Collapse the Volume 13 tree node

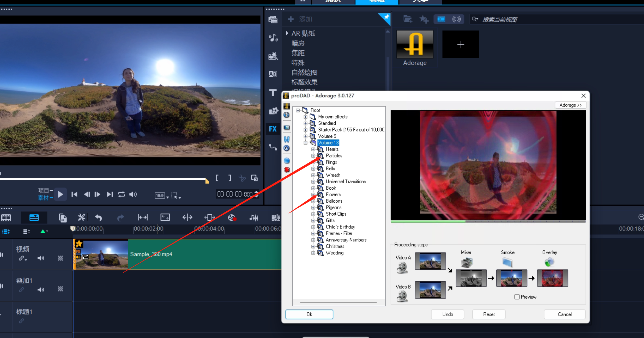(x=305, y=143)
